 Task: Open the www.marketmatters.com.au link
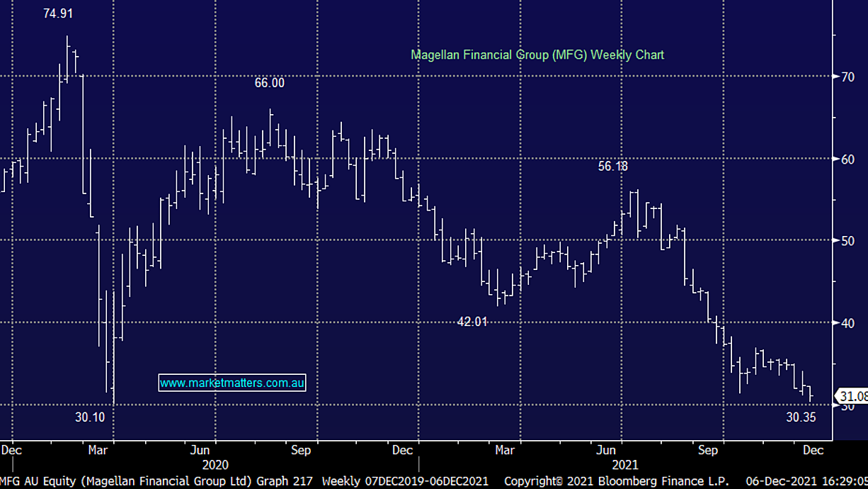click(232, 383)
